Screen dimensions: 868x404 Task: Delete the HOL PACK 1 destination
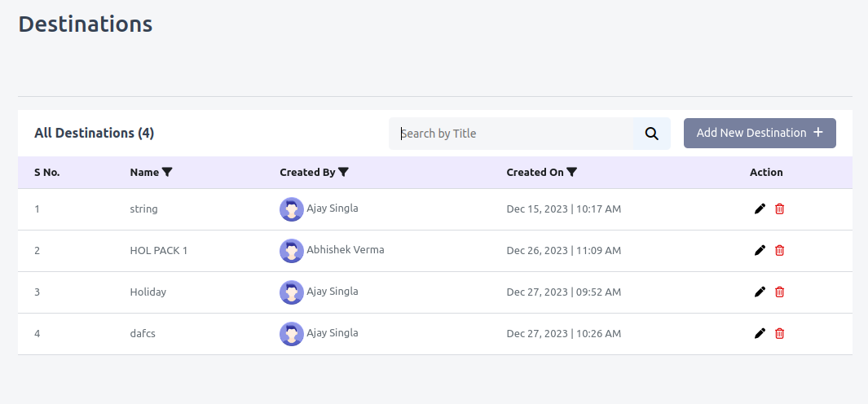click(x=779, y=250)
